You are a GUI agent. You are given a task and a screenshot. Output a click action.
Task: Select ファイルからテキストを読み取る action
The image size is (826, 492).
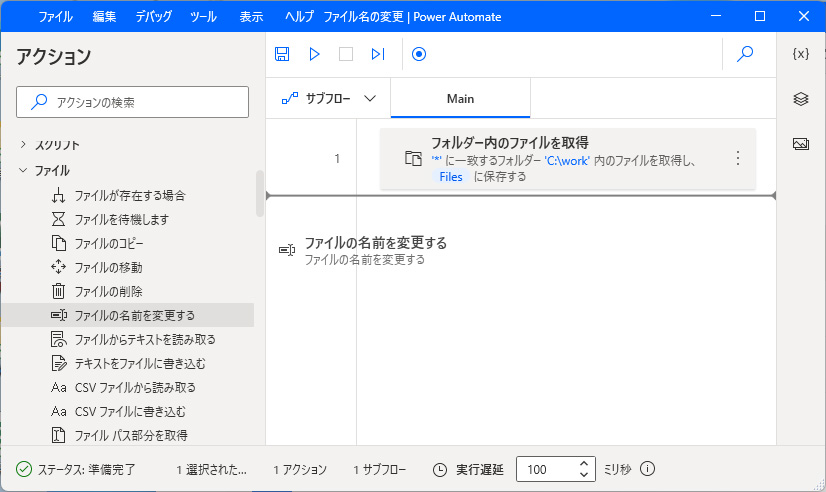pyautogui.click(x=145, y=339)
